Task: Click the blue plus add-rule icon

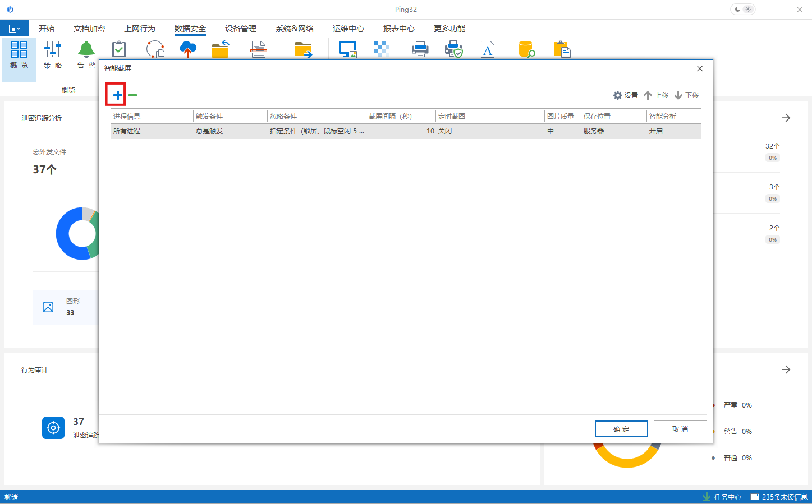Action: [x=117, y=95]
